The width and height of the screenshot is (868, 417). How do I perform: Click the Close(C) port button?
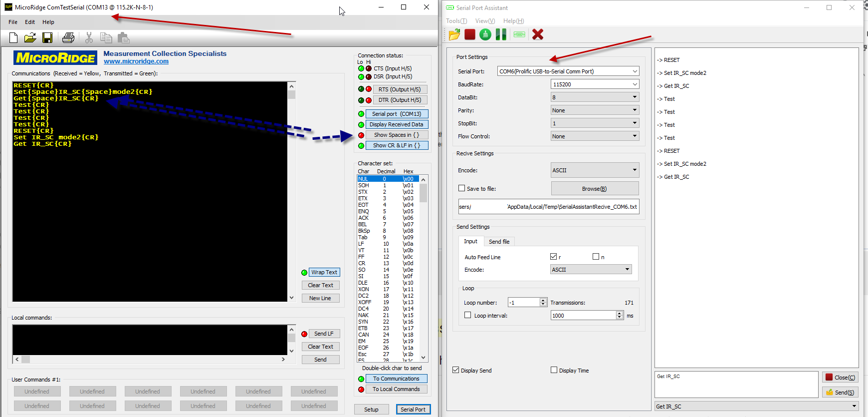(x=840, y=378)
